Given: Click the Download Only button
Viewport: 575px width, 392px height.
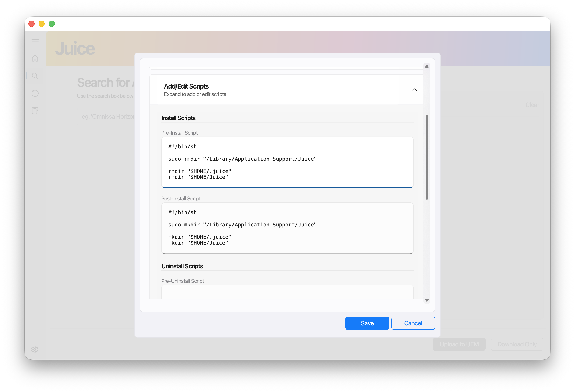Looking at the screenshot, I should 517,344.
